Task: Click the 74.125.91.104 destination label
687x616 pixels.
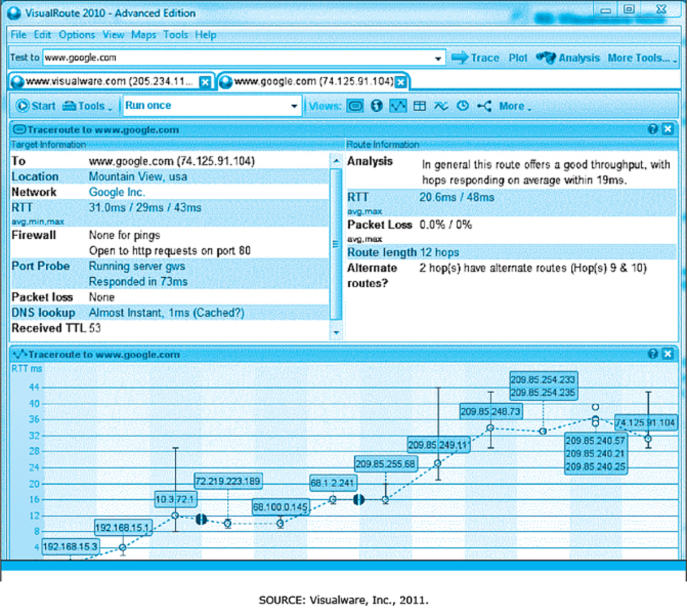Action: tap(645, 423)
